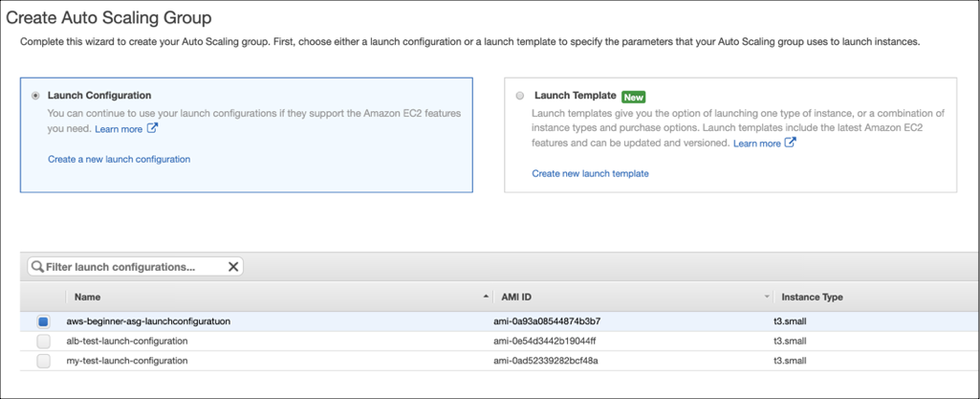Image resolution: width=980 pixels, height=399 pixels.
Task: Click external link icon beside Launch Configuration Learn more
Action: (152, 128)
